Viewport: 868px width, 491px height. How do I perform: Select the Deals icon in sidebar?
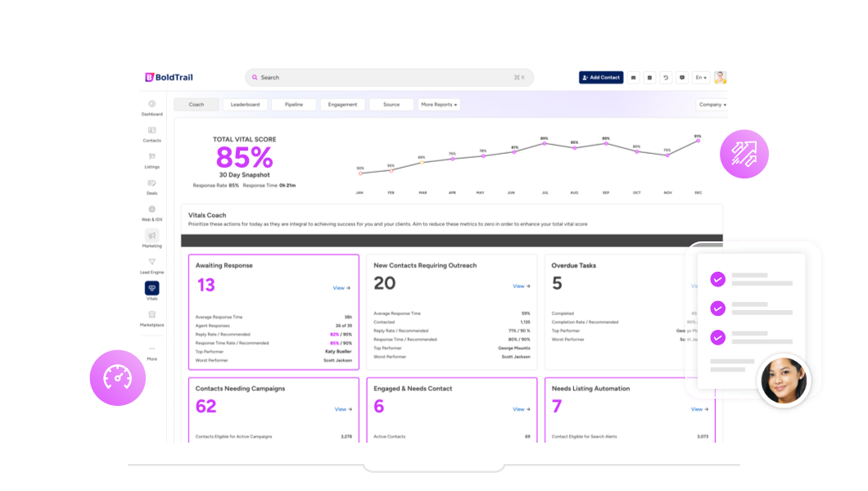click(x=151, y=182)
